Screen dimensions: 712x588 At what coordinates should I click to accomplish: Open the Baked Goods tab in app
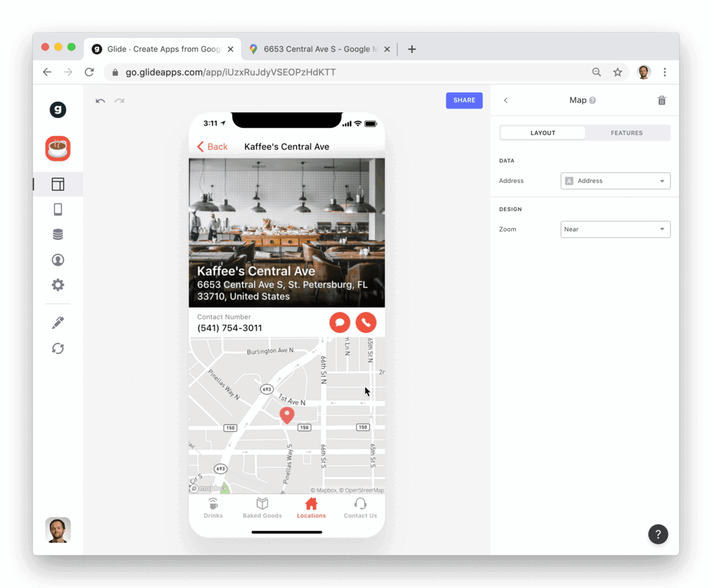(262, 508)
